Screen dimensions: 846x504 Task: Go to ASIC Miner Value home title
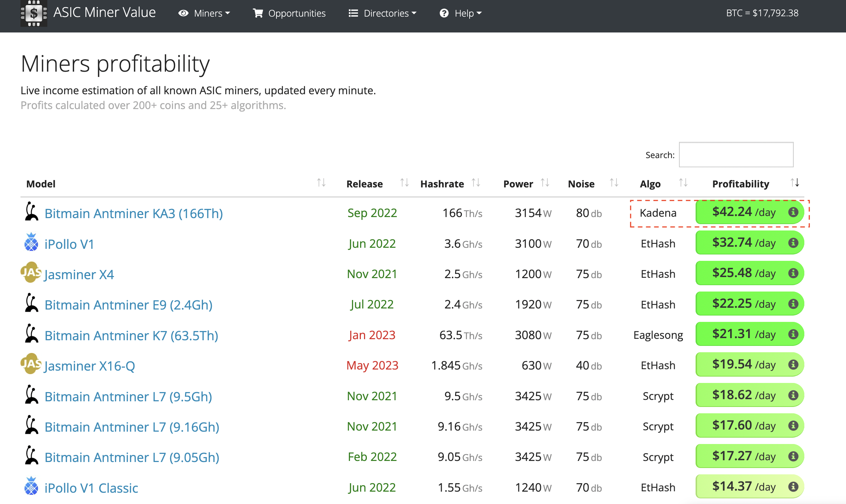105,12
